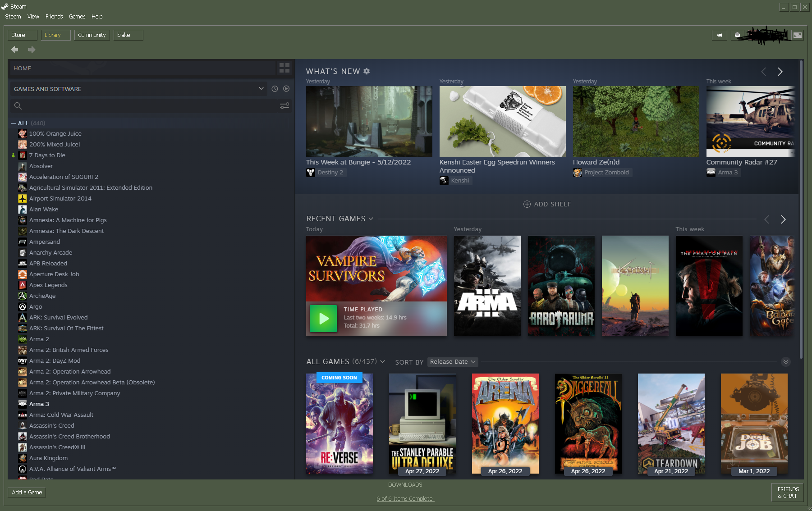Open the blake profile tab
Screen dimensions: 812x511
[x=128, y=35]
